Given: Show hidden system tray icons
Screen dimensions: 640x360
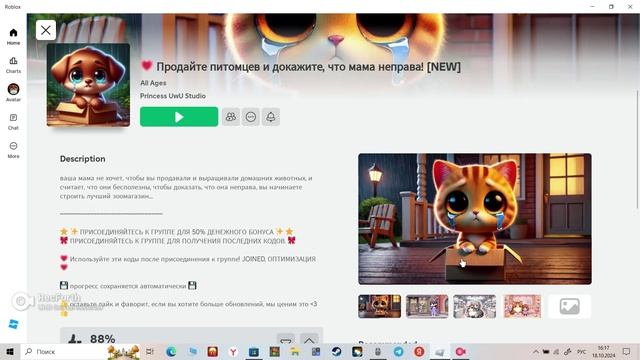Looking at the screenshot, I should pos(536,351).
